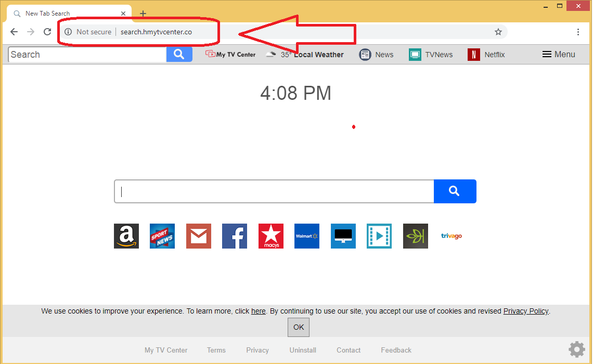Image resolution: width=593 pixels, height=364 pixels.
Task: Open the trivago shortcut tile
Action: point(451,236)
